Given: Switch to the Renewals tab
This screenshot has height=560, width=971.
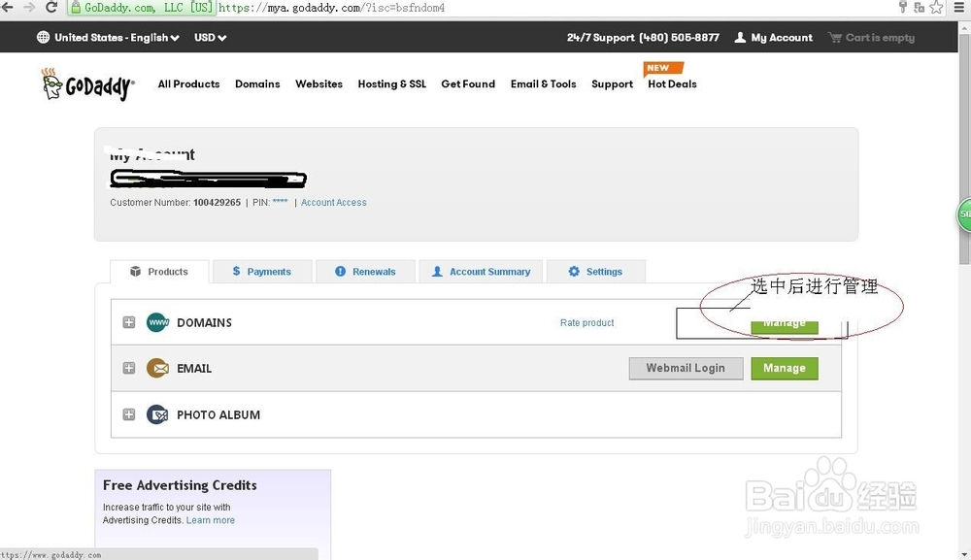Looking at the screenshot, I should [365, 272].
